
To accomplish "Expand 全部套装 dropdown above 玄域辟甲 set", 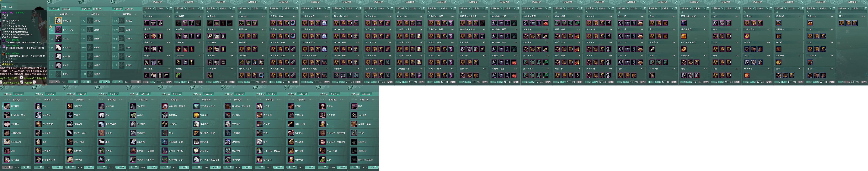I will point(180,8).
